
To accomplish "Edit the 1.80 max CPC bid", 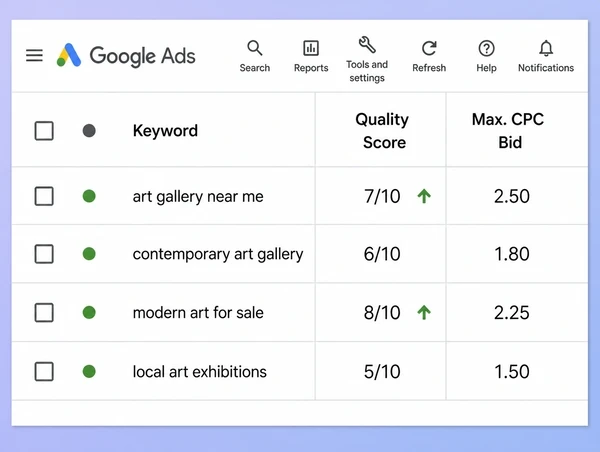I will [512, 254].
